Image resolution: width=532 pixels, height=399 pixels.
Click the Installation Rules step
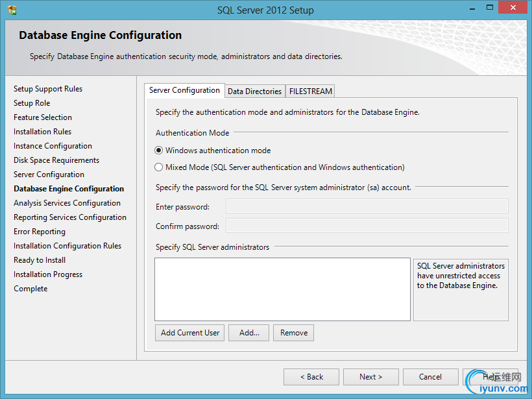[x=42, y=132]
